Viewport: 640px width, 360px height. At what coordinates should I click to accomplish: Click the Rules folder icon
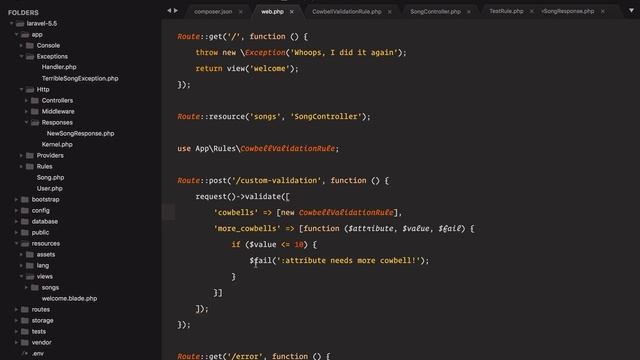[x=30, y=167]
